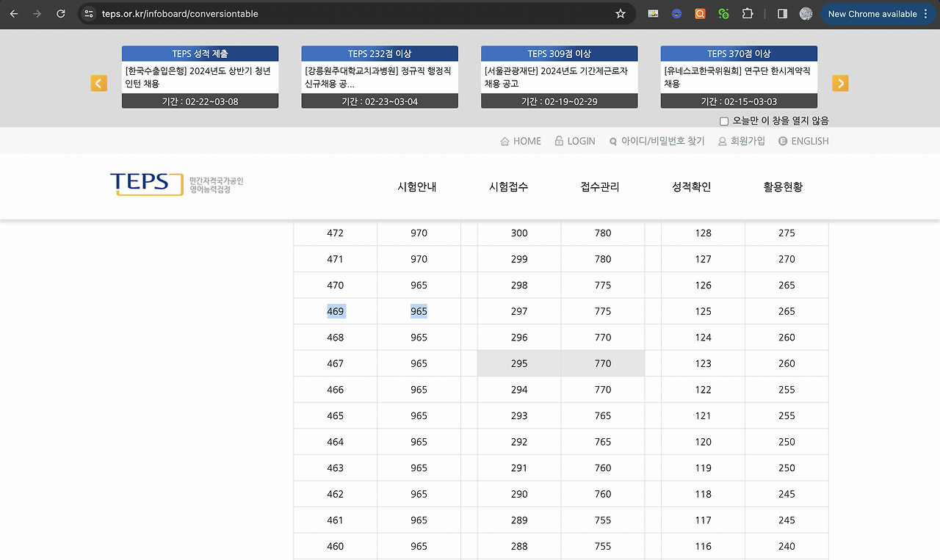Open the 성적확인 menu

pos(690,186)
